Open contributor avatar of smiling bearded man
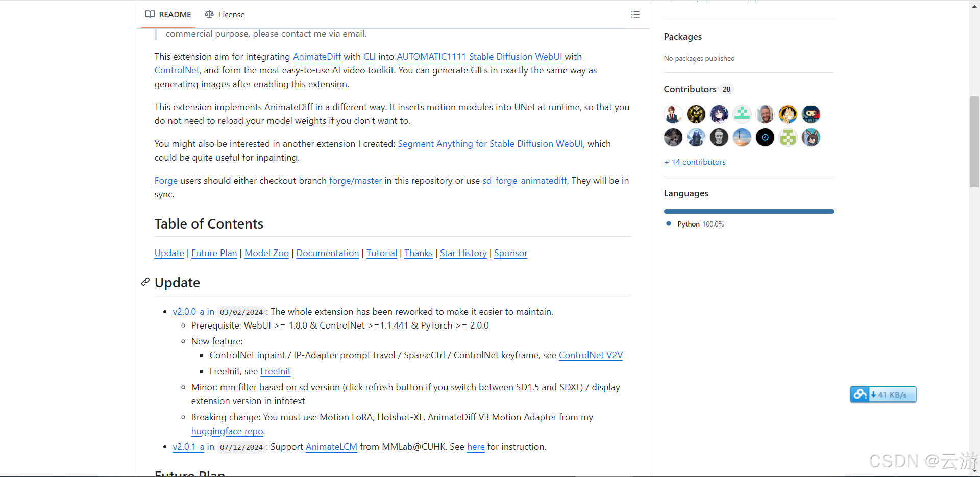 [765, 114]
